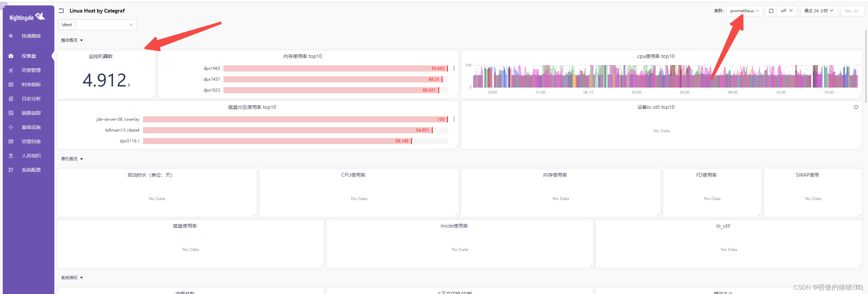Toggle the sidebar collapse icon at top left
Image resolution: width=868 pixels, height=294 pixels.
coord(3,6)
